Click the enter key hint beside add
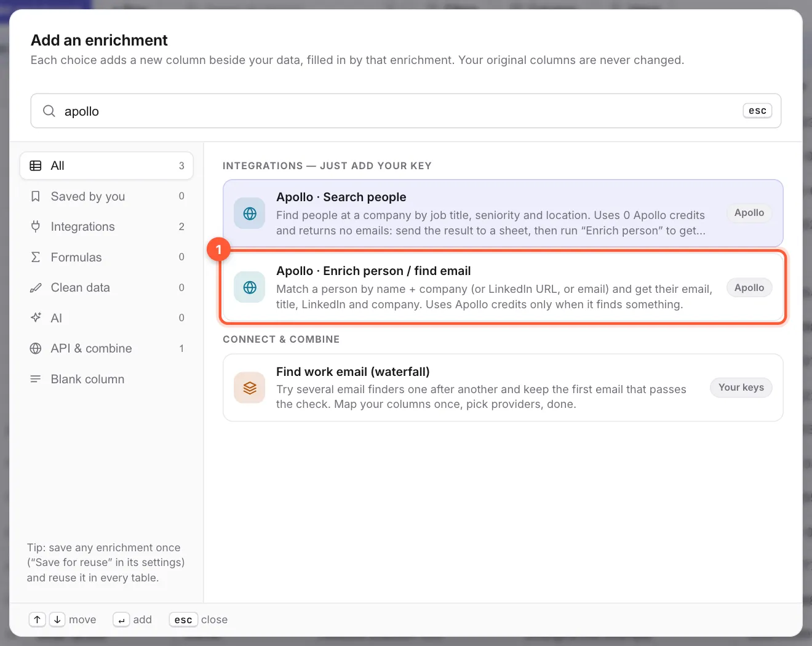 [x=121, y=620]
